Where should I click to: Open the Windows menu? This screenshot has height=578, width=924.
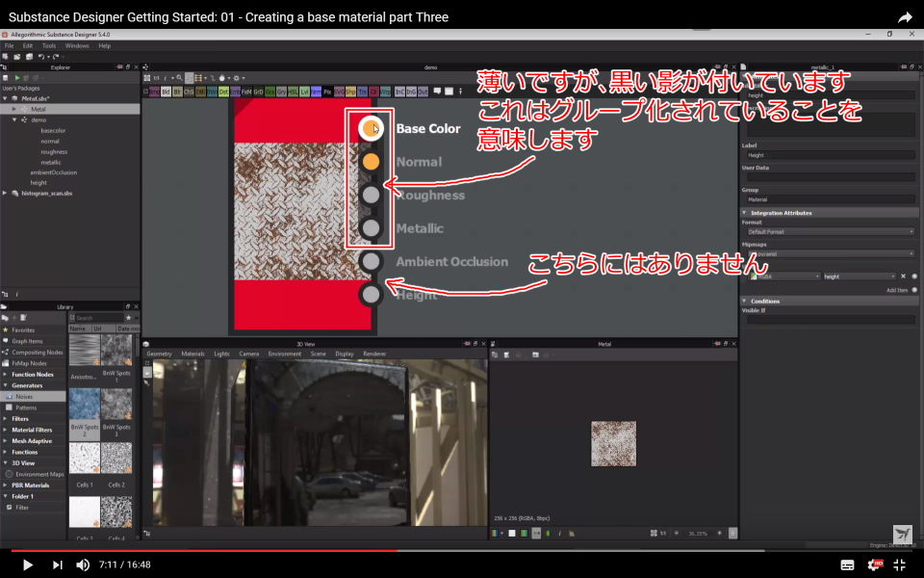tap(77, 45)
